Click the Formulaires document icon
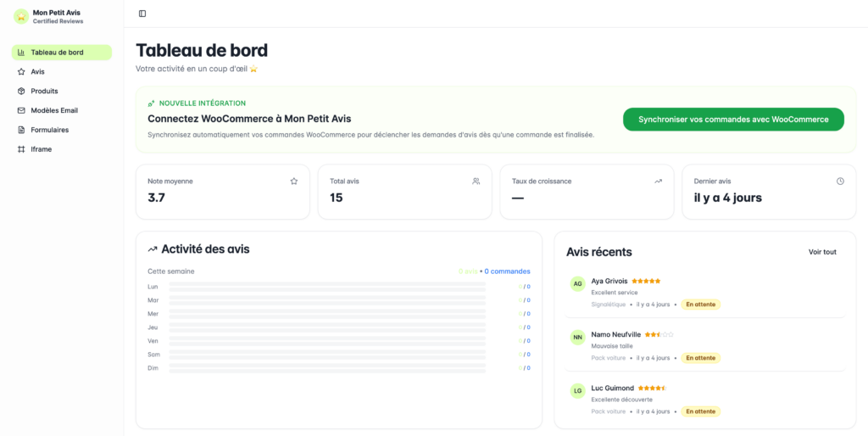Screen dimensions: 868x436 pos(22,130)
